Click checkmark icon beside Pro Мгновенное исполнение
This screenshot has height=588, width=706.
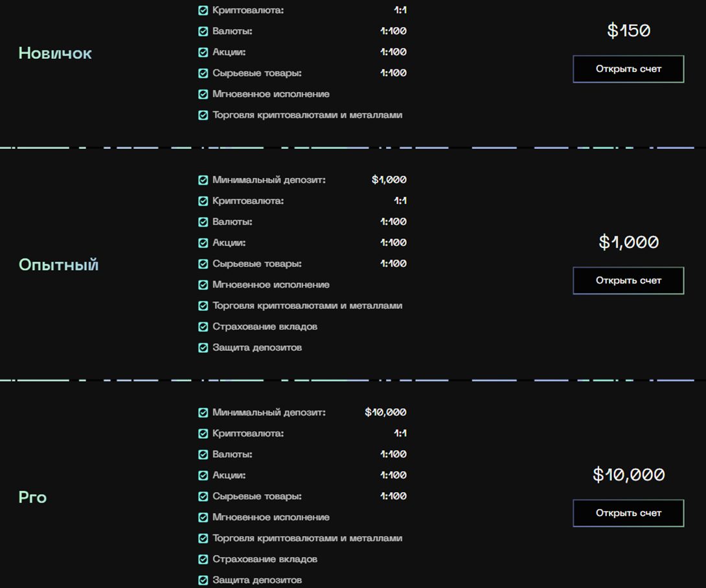pyautogui.click(x=203, y=517)
